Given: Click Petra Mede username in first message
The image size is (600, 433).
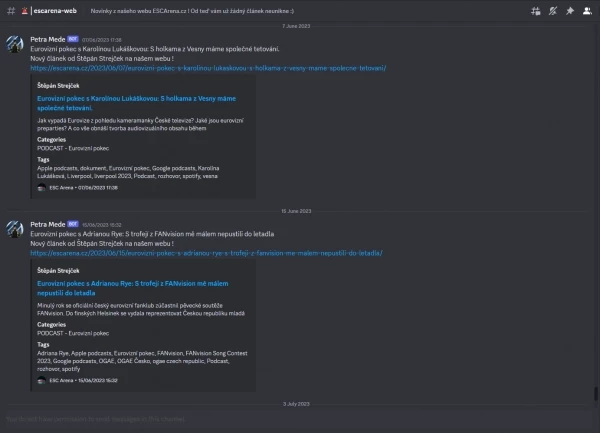Looking at the screenshot, I should tap(48, 39).
